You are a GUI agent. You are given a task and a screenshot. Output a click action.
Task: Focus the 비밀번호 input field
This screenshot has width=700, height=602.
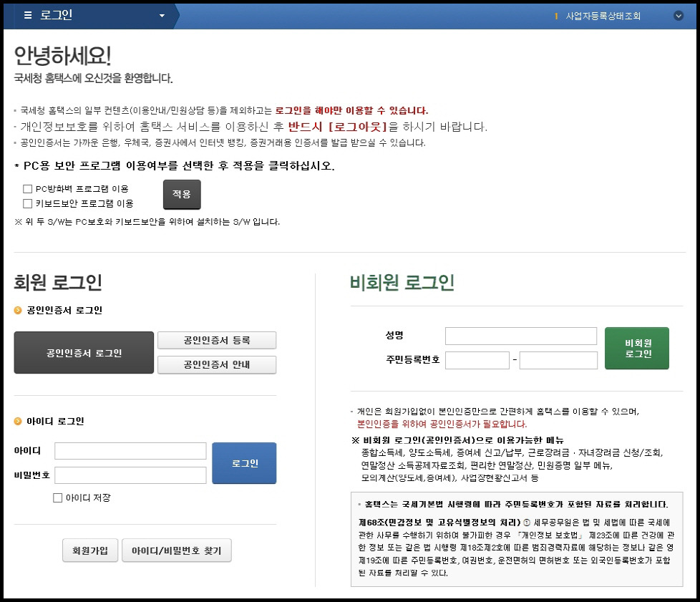coord(130,475)
